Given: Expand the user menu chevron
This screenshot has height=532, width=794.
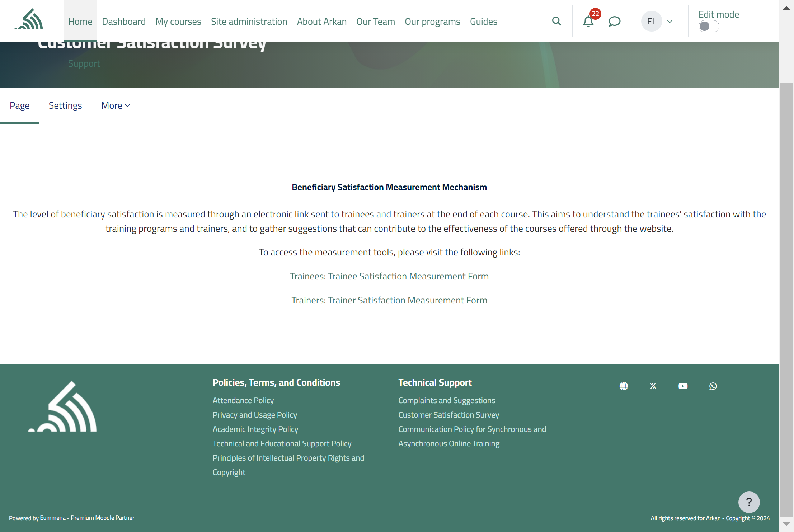Looking at the screenshot, I should click(x=670, y=22).
